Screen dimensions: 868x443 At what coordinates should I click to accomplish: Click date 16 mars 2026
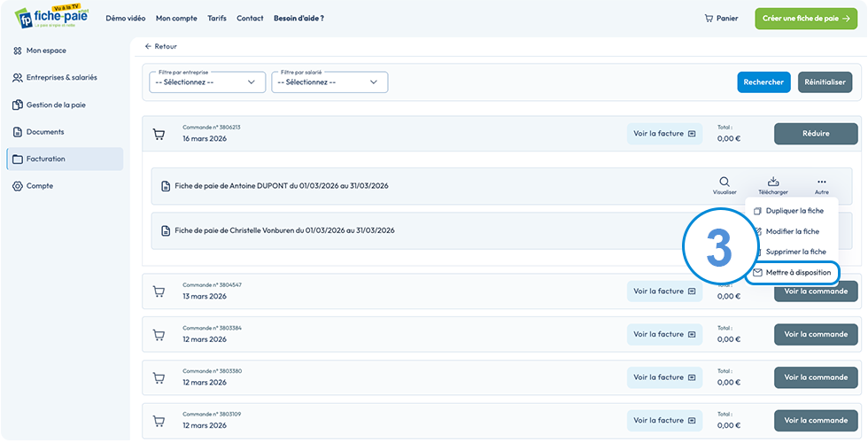[x=205, y=139]
